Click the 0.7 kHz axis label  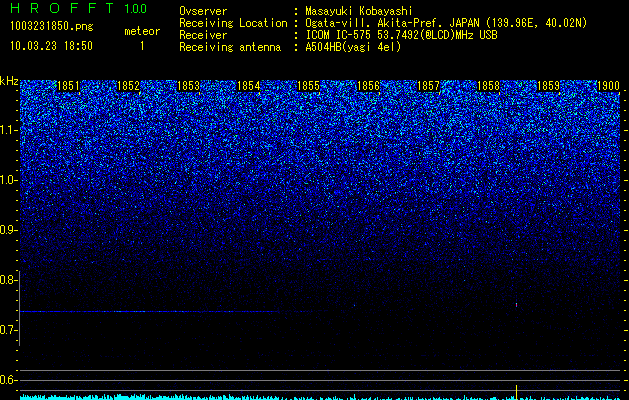coord(9,330)
